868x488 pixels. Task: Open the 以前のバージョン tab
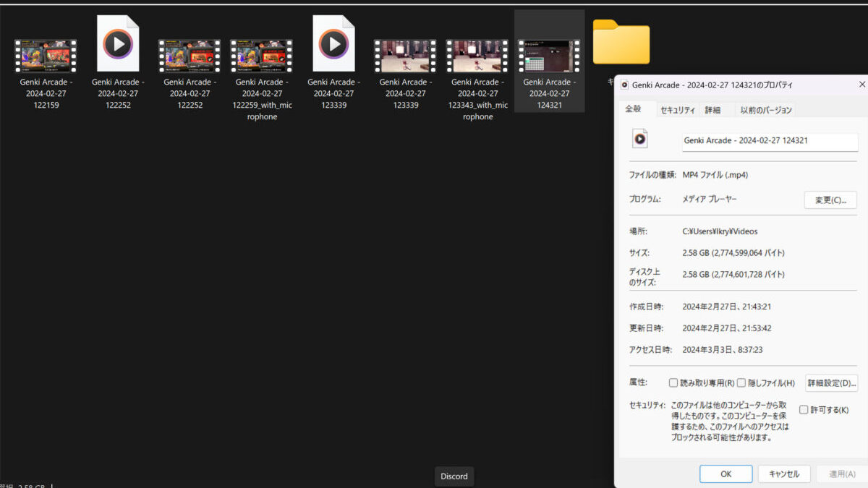pos(766,110)
